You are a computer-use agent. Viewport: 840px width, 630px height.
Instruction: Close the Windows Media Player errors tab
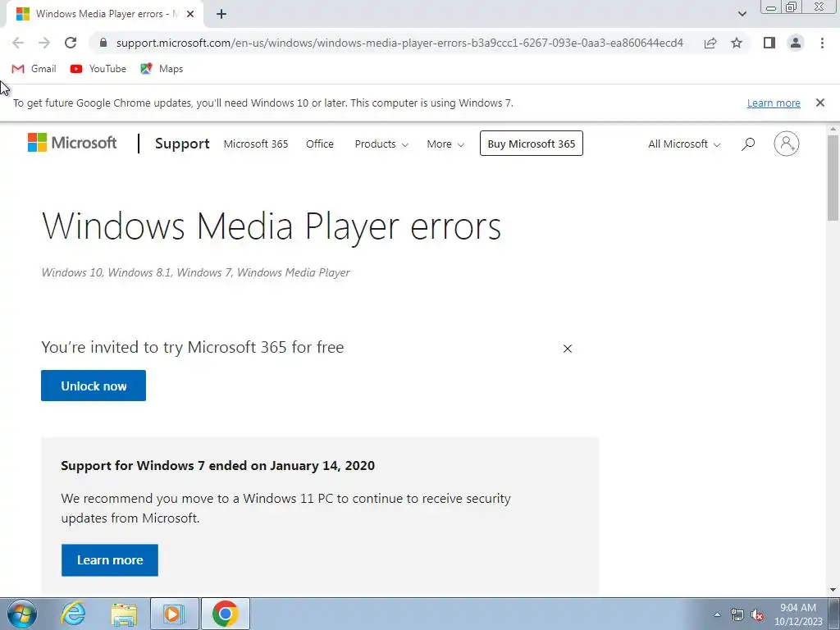pyautogui.click(x=190, y=15)
